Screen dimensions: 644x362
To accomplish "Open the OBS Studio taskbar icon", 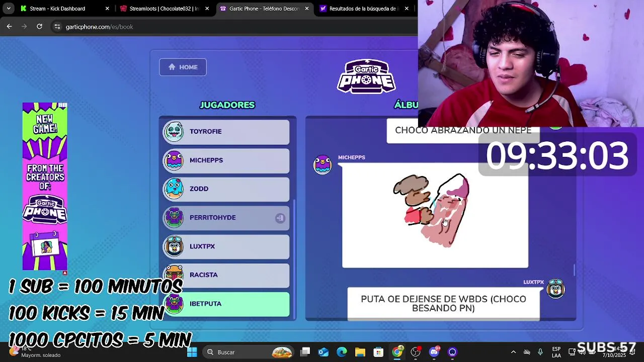I will point(416,352).
